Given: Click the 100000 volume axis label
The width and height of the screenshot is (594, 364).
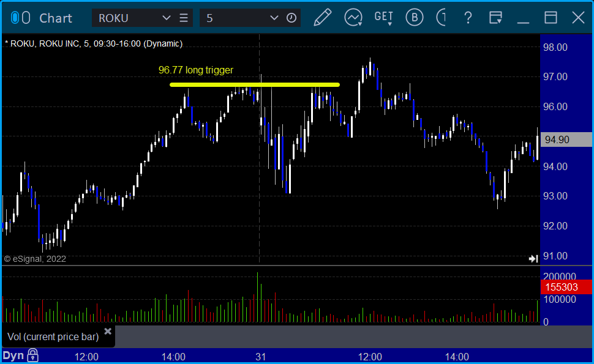Looking at the screenshot, I should 560,299.
